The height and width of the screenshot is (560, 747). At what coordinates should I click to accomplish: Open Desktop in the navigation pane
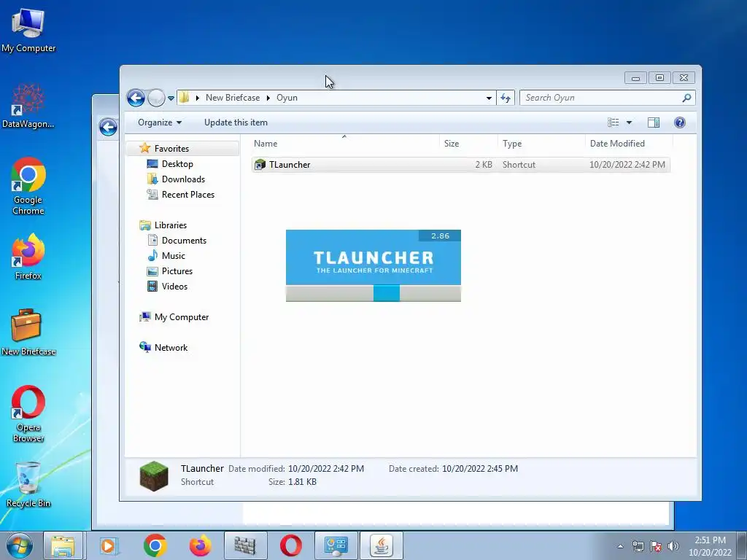tap(177, 164)
